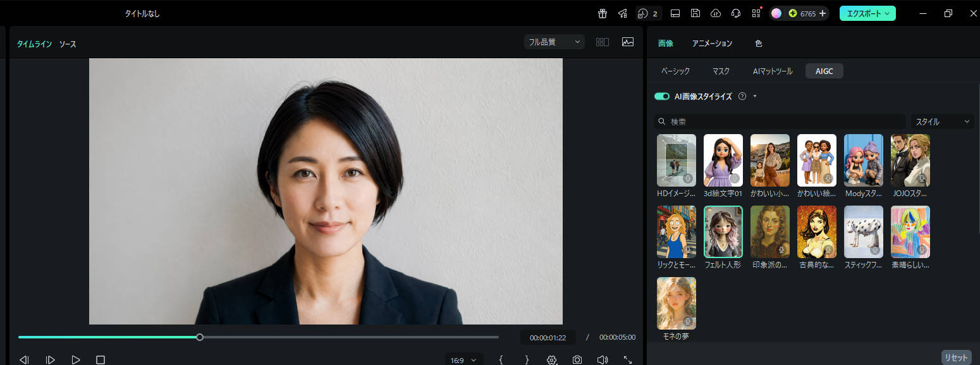Click the タイトルなし project title
The width and height of the screenshot is (980, 365).
(142, 13)
